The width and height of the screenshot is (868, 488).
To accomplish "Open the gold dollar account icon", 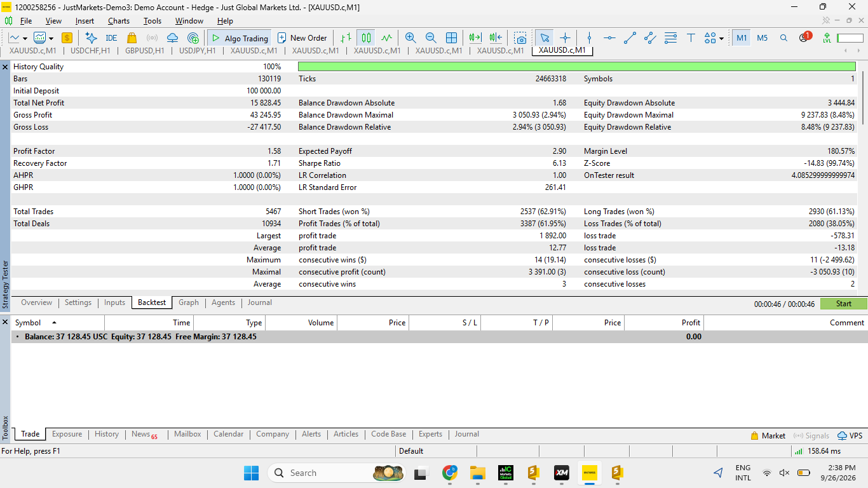I will [67, 38].
